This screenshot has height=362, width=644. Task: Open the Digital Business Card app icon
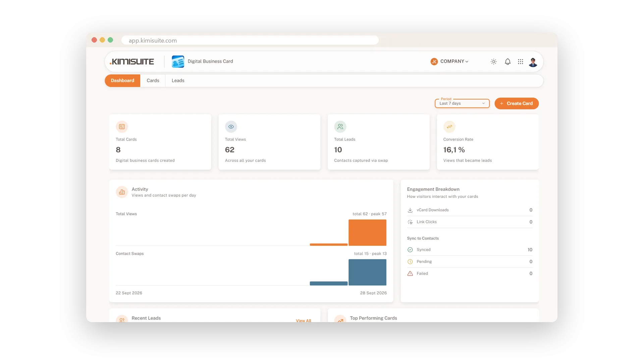[x=178, y=62]
